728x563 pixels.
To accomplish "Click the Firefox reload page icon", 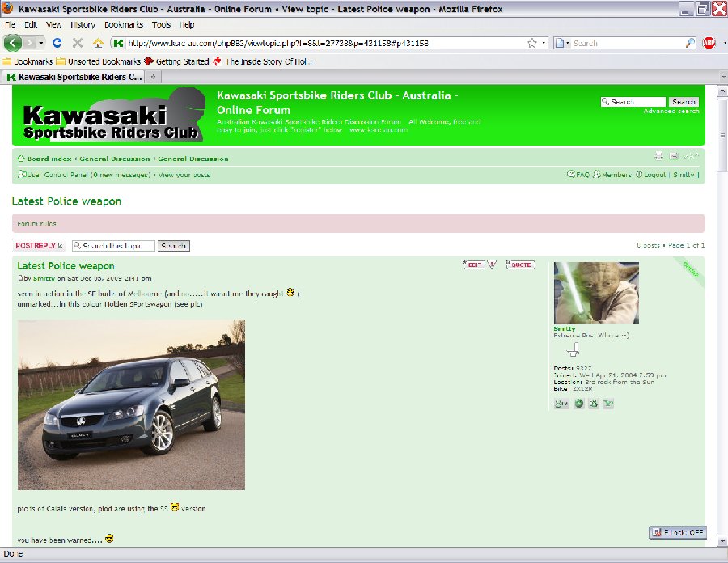I will [57, 43].
